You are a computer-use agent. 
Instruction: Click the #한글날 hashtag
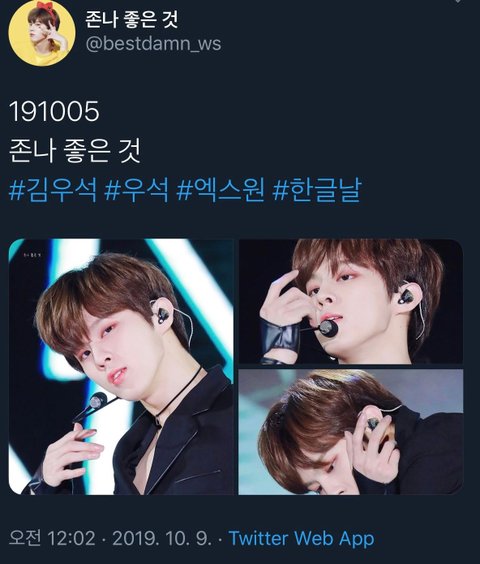pyautogui.click(x=317, y=190)
